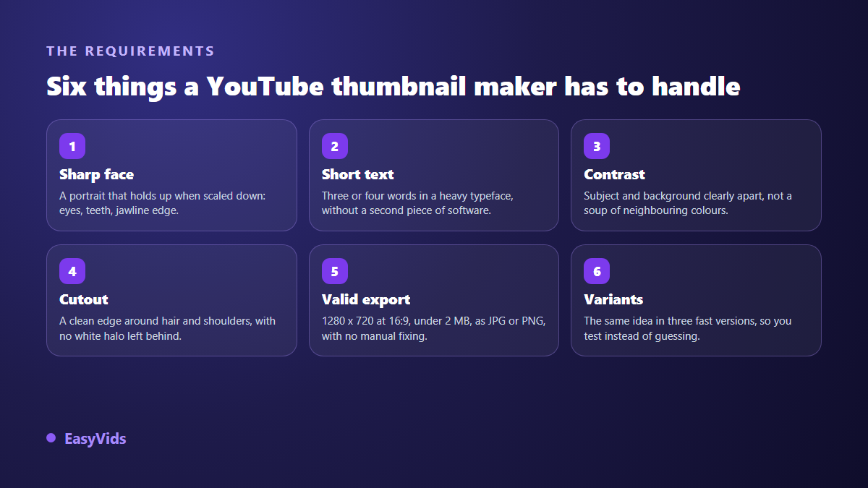This screenshot has height=488, width=868.
Task: Click the number 6 badge
Action: [597, 271]
